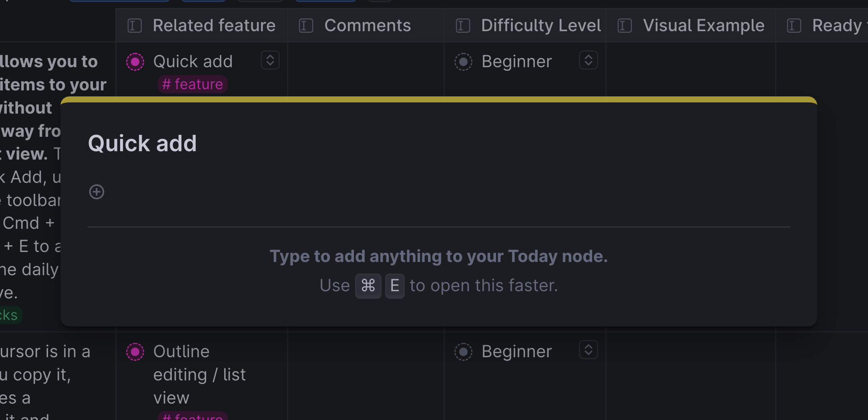Click the Difficulty Level column field icon
The width and height of the screenshot is (868, 420).
tap(463, 26)
